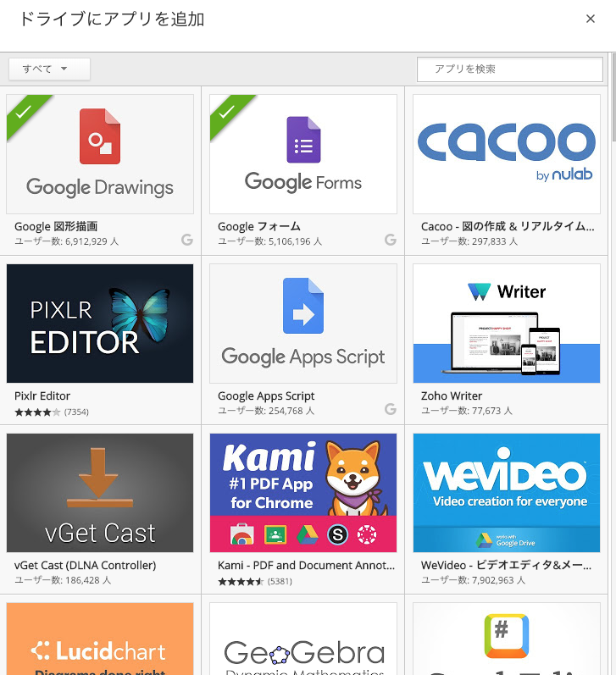The image size is (616, 675).
Task: Click the Chrome Web Store icon in Kami banner
Action: [242, 534]
